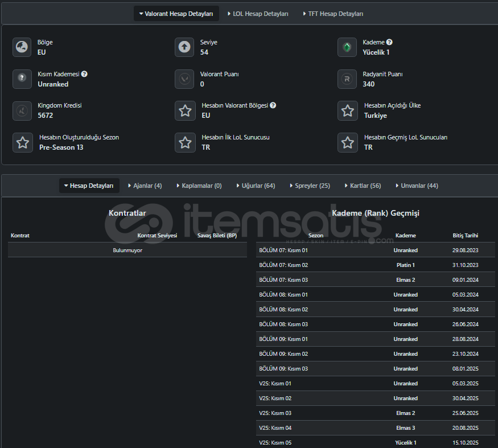Click the Kingdom Kredisi icon
This screenshot has width=498, height=448.
[22, 110]
